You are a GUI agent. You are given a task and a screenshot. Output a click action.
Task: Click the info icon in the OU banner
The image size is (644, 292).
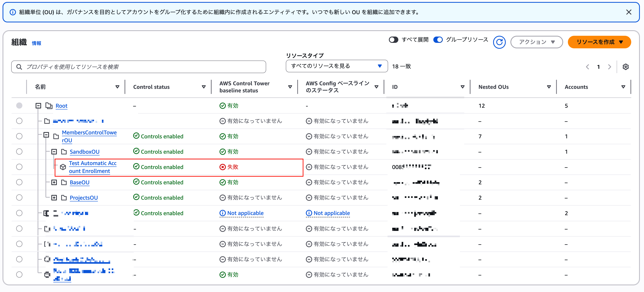[x=13, y=12]
